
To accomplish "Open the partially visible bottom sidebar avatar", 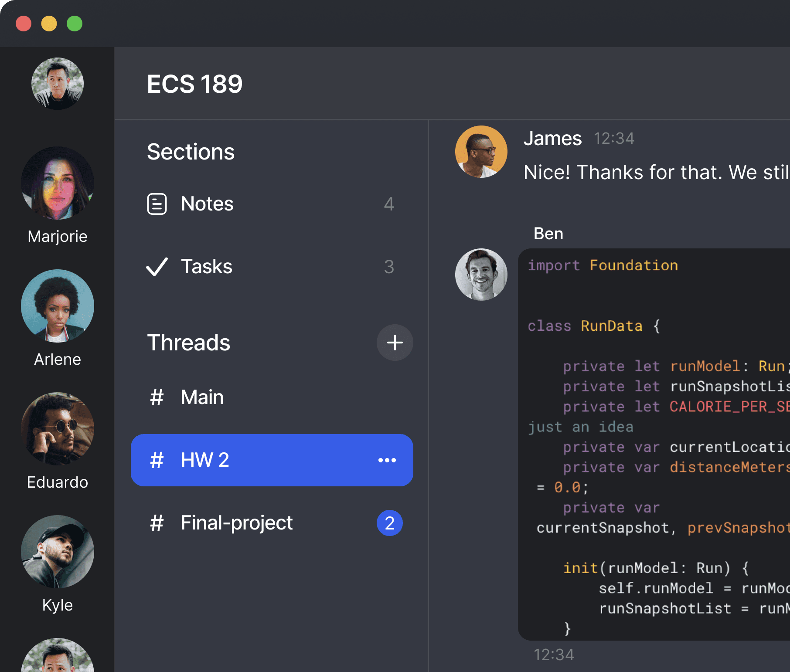I will click(x=58, y=655).
